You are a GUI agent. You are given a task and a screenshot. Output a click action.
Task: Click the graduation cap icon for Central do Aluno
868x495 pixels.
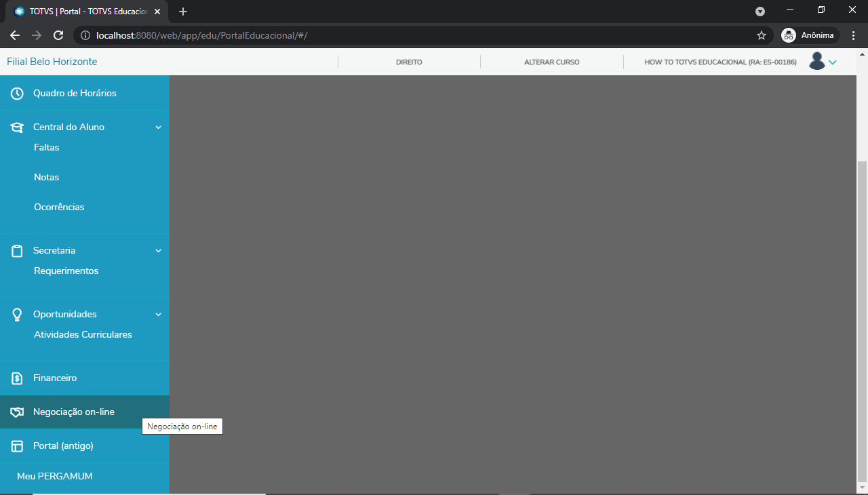tap(17, 127)
